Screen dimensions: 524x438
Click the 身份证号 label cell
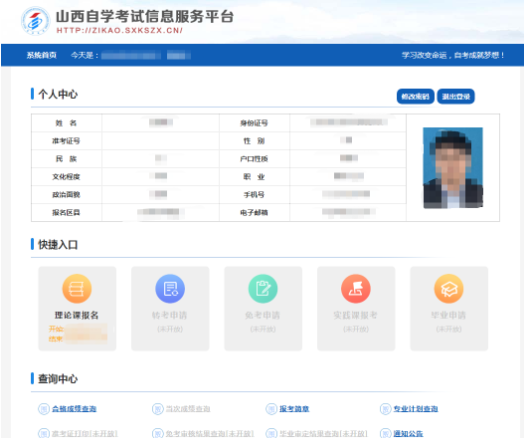[x=254, y=123]
